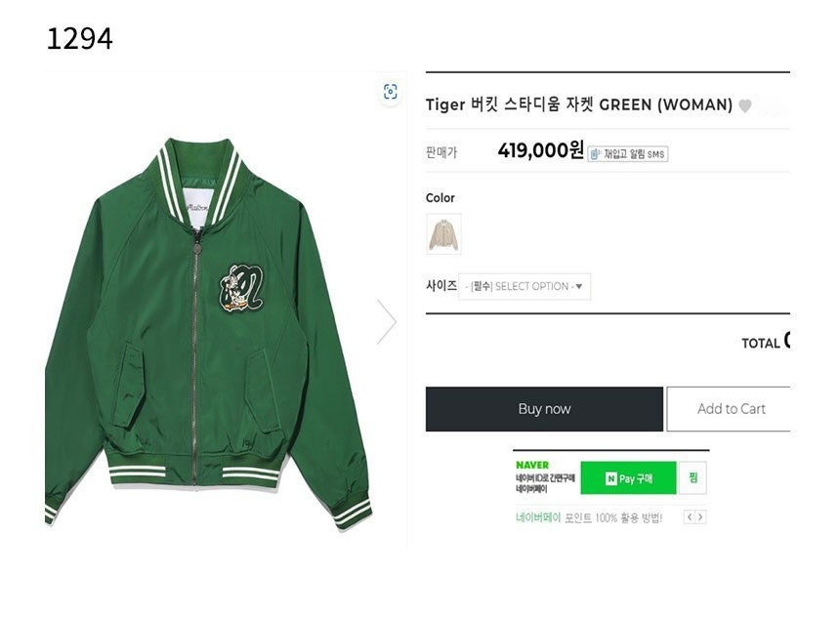
Task: Go to the next product image with the right chevron
Action: 387,321
